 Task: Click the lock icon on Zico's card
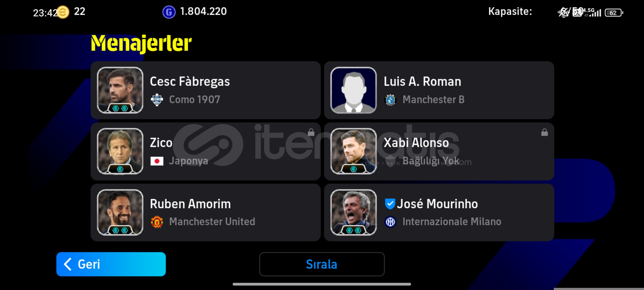(x=311, y=132)
